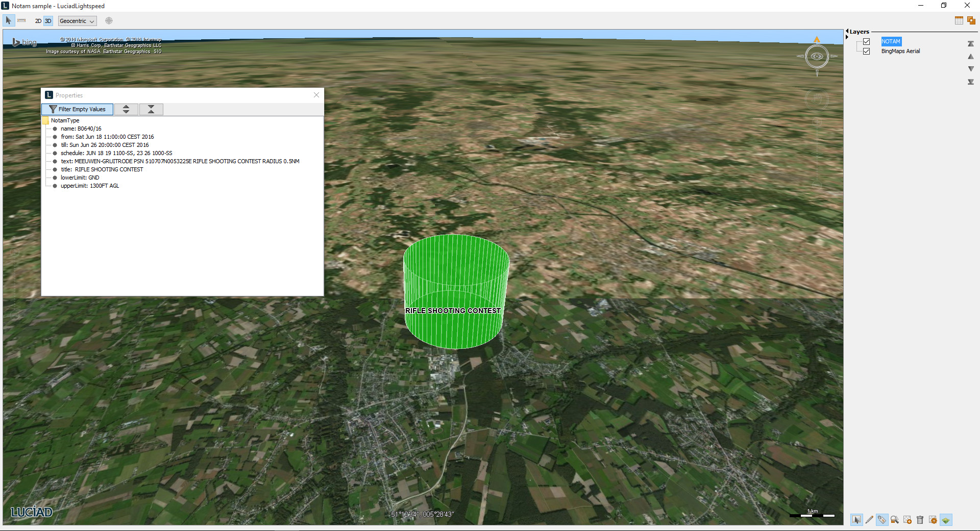
Task: Move layer to top arrow icon
Action: pos(971,44)
